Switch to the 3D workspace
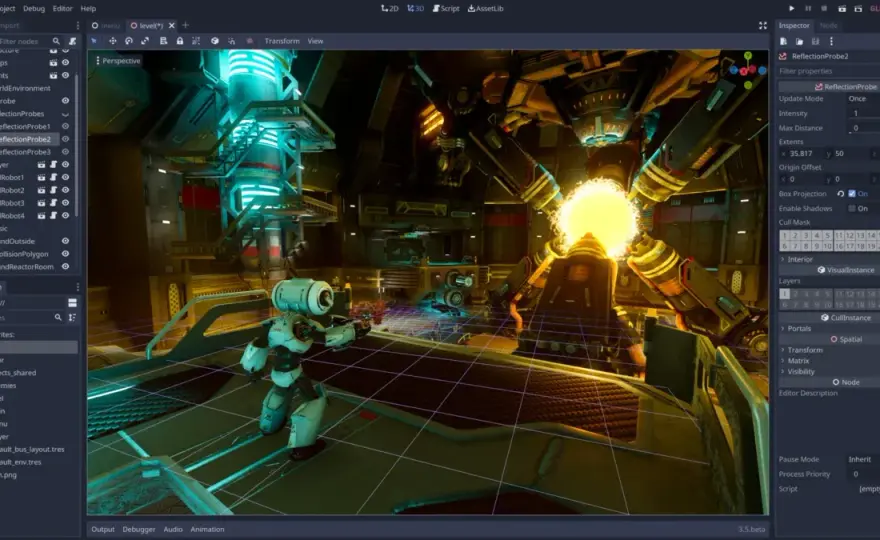880x540 pixels. (x=415, y=8)
